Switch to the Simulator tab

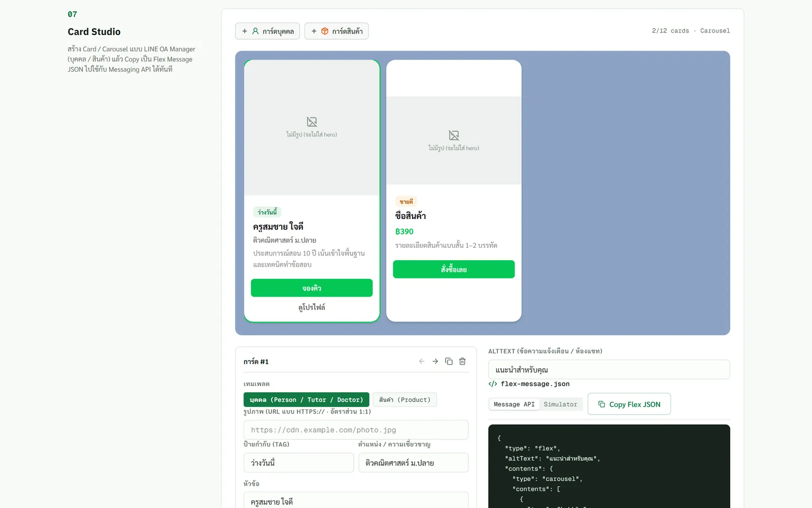[x=560, y=404]
